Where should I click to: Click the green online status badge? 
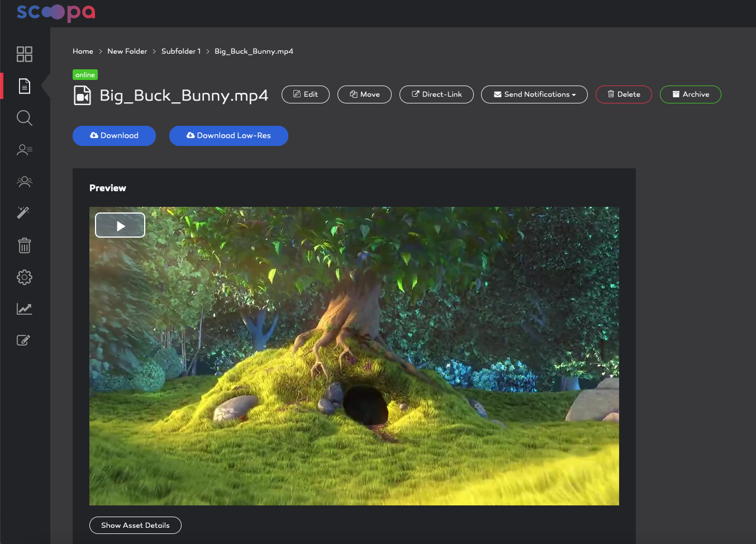tap(85, 75)
